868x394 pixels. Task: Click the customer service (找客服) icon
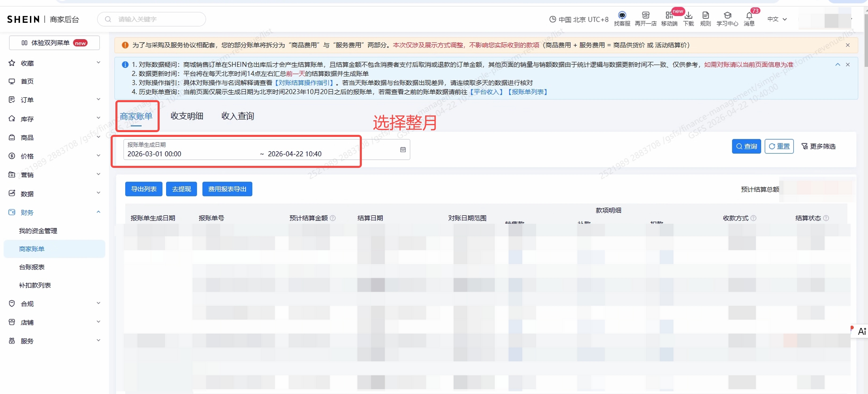click(622, 16)
